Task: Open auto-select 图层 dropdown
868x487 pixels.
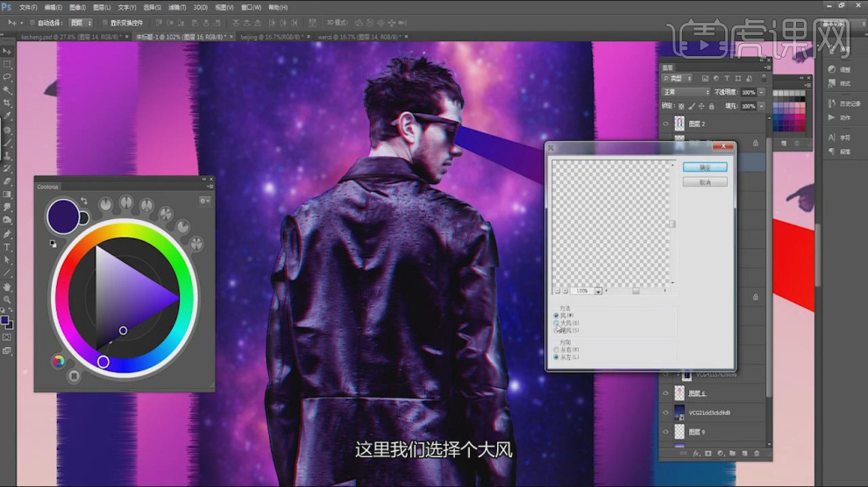Action: pyautogui.click(x=81, y=23)
